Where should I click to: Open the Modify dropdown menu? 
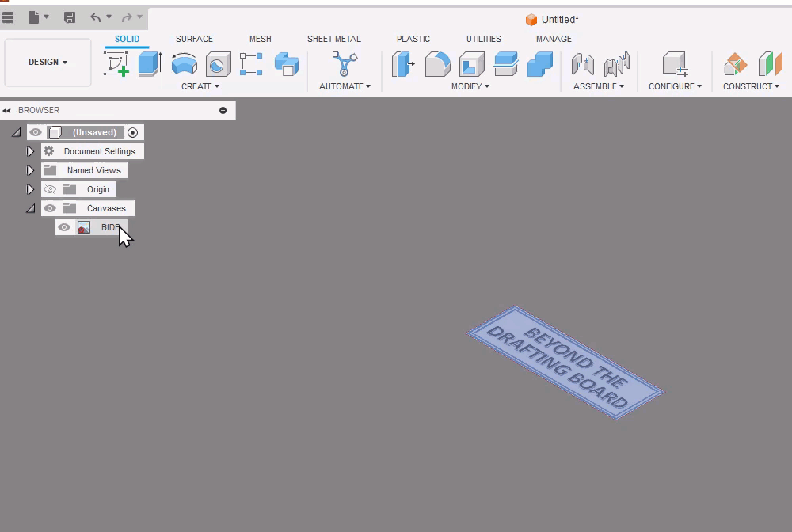[x=470, y=86]
